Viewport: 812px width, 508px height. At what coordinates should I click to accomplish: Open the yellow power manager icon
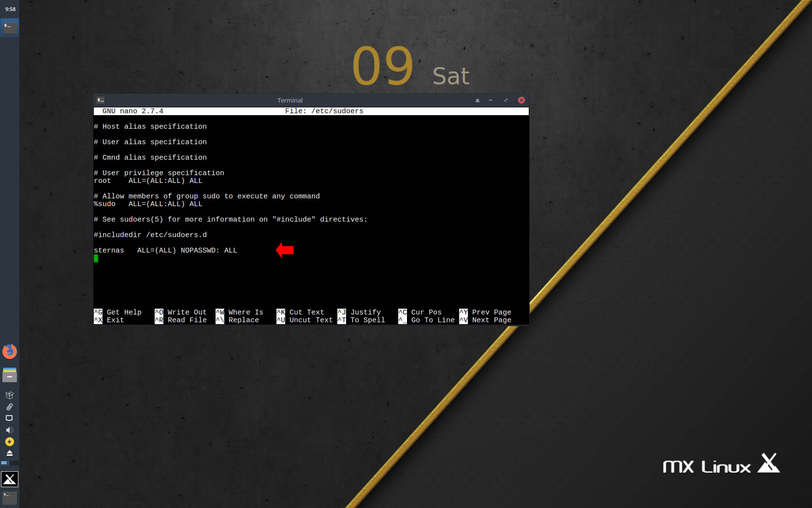click(9, 442)
